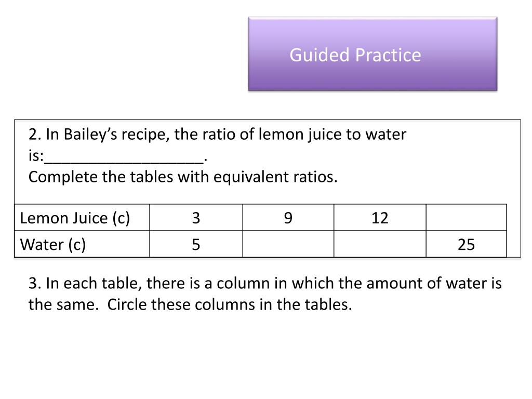This screenshot has height=399, width=532.
Task: Click the number 3 question label
Action: pyautogui.click(x=35, y=283)
